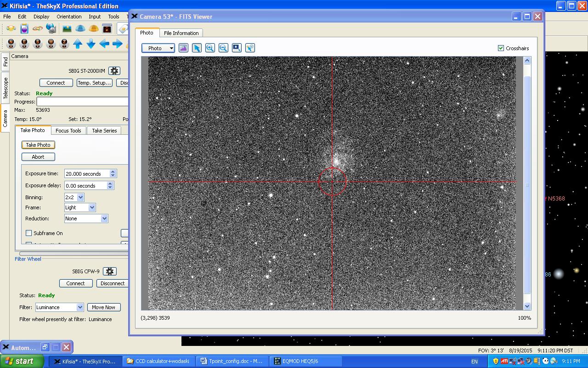This screenshot has height=368, width=588.
Task: Click the blue Move Left arrow
Action: [x=104, y=44]
